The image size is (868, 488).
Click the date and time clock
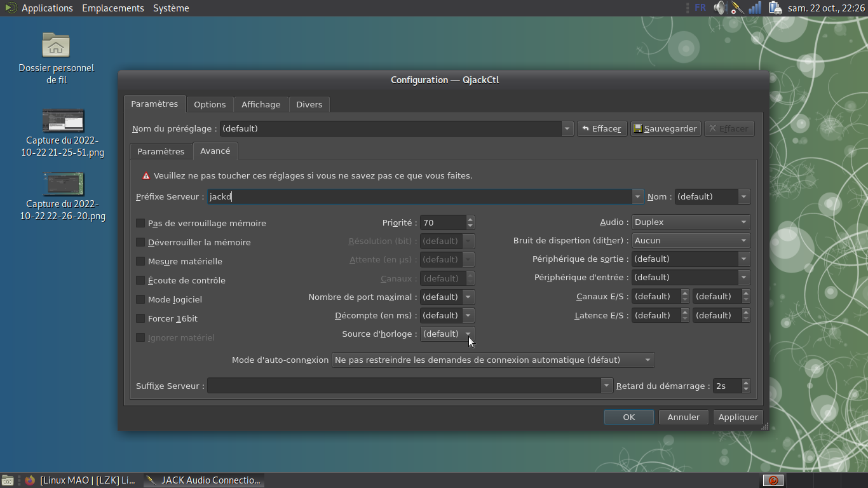[x=826, y=8]
